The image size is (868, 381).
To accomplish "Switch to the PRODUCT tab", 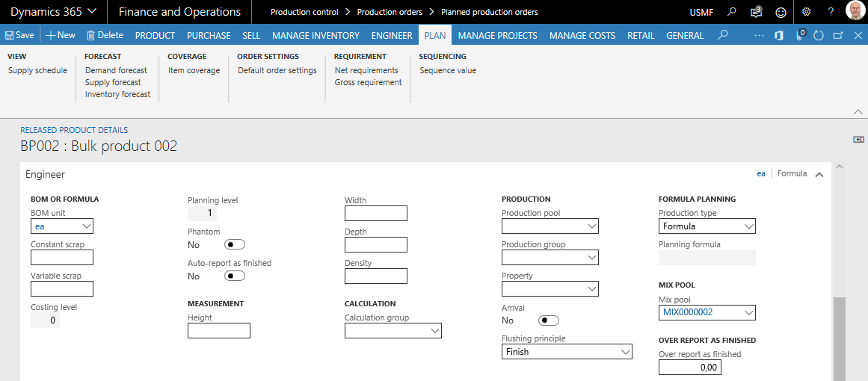I will coord(155,35).
